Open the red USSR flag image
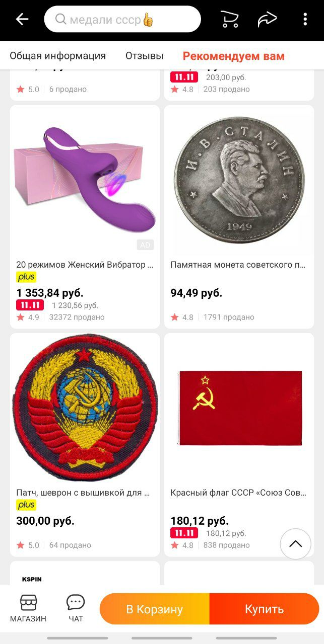Viewport: 324px width, 644px height. [239, 408]
